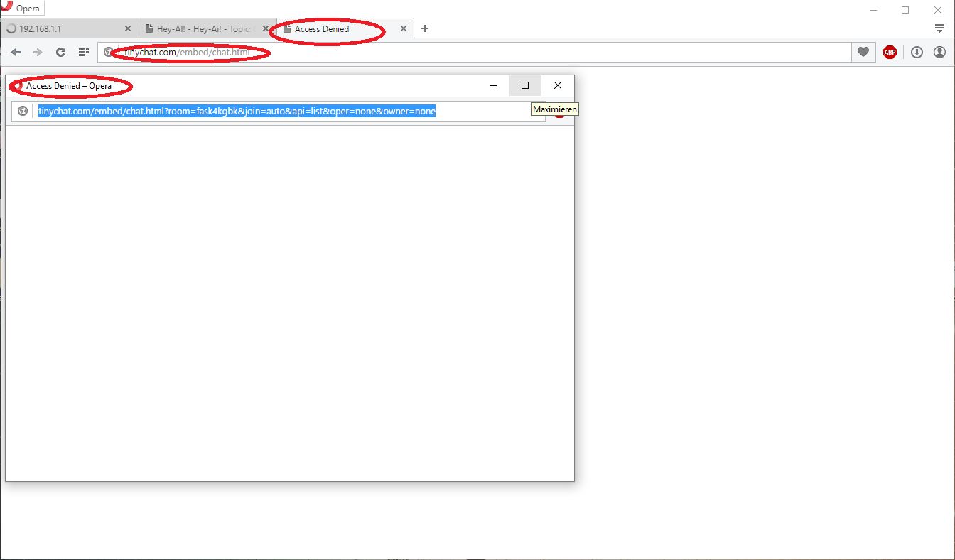
Task: Minimize the Access Denied popup window
Action: 492,85
